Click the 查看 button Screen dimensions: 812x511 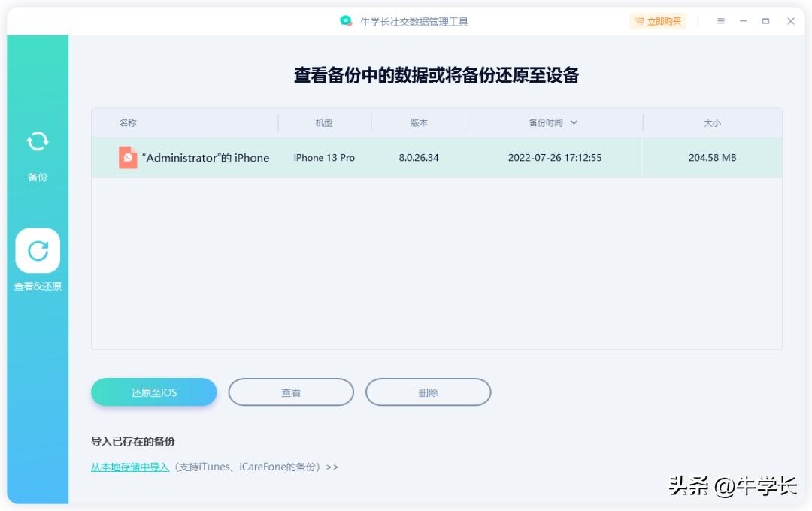coord(291,392)
